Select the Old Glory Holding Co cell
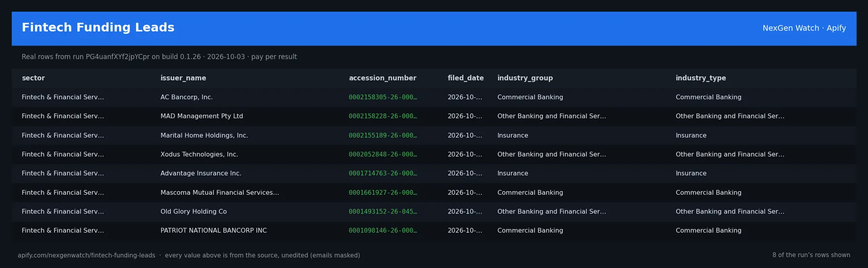Viewport: 868px width, 268px height. [x=193, y=212]
